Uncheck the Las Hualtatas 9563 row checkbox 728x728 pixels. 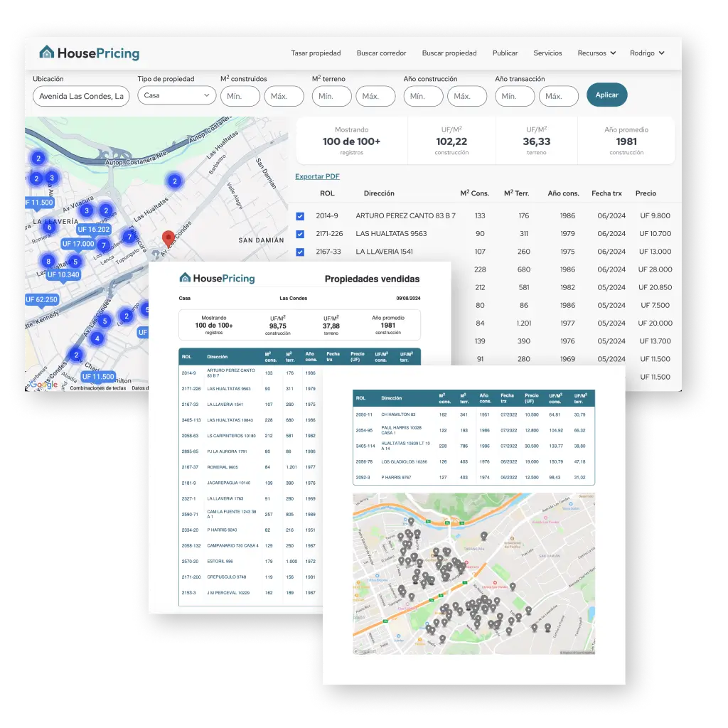(x=300, y=234)
